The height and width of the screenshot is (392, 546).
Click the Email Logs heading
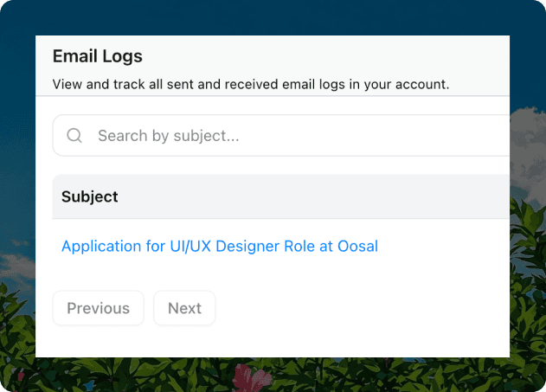pos(97,56)
